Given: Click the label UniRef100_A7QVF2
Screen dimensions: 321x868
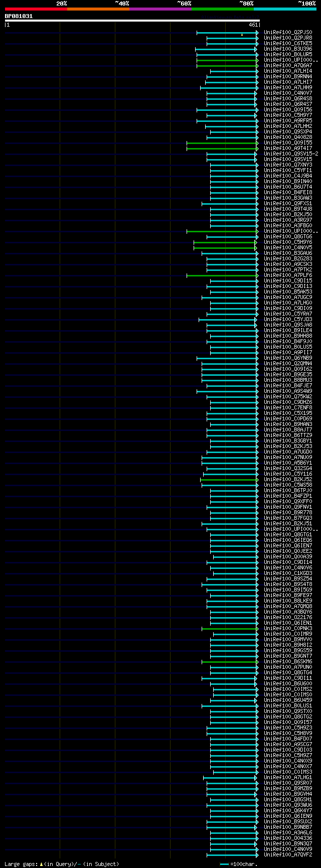Looking at the screenshot, I should coord(288,854).
